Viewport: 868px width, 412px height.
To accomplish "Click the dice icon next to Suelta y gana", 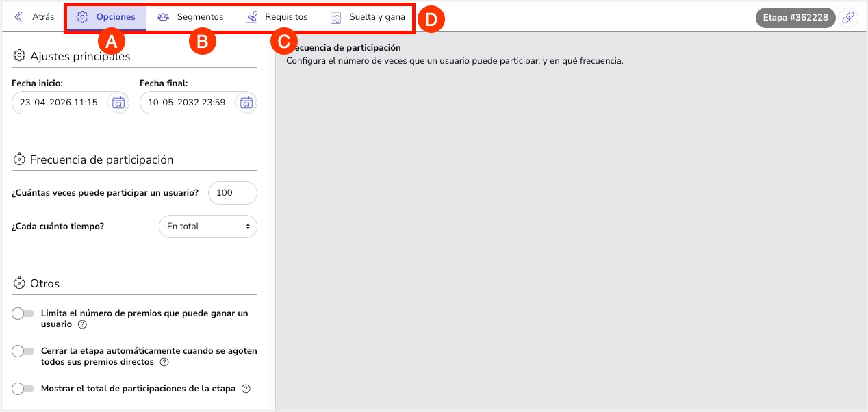I will click(335, 17).
